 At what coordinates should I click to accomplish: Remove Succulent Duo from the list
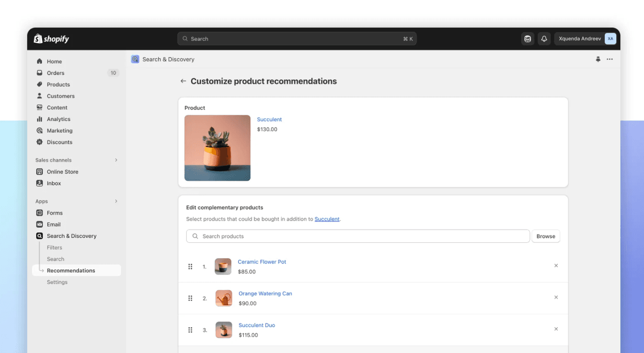tap(556, 329)
